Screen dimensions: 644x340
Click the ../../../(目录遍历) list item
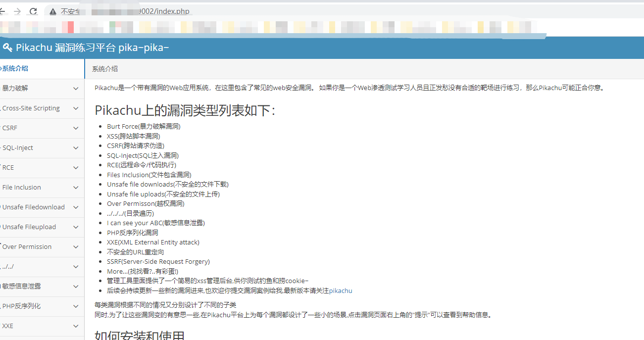(x=131, y=213)
